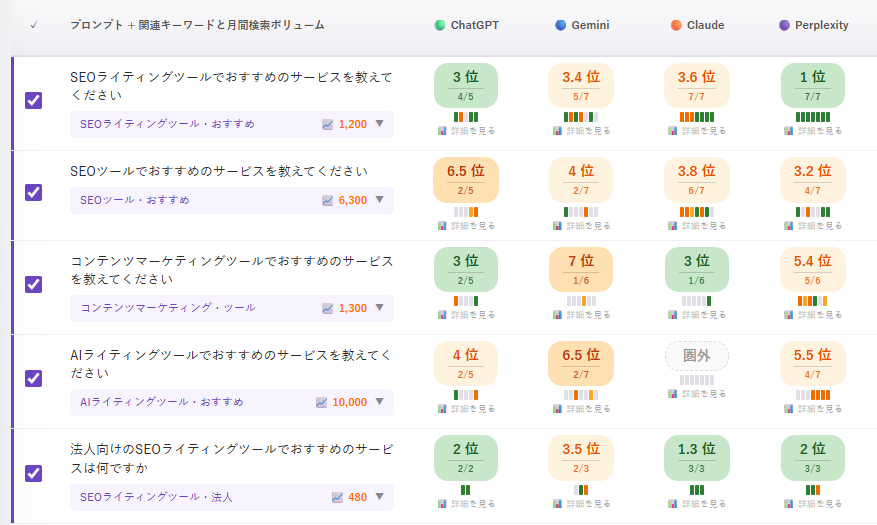Click the 10,000 search volume value

click(x=350, y=402)
